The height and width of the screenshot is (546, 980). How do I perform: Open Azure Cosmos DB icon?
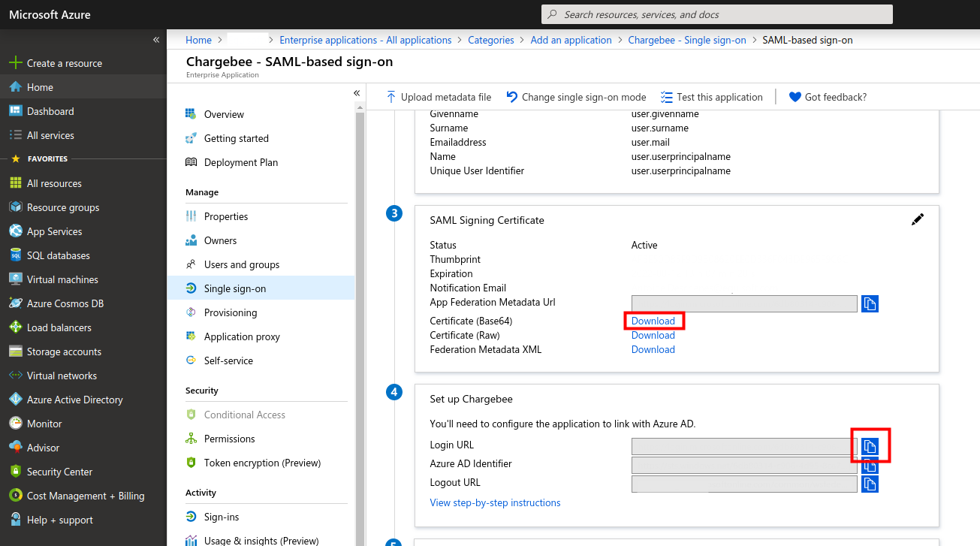(x=15, y=303)
